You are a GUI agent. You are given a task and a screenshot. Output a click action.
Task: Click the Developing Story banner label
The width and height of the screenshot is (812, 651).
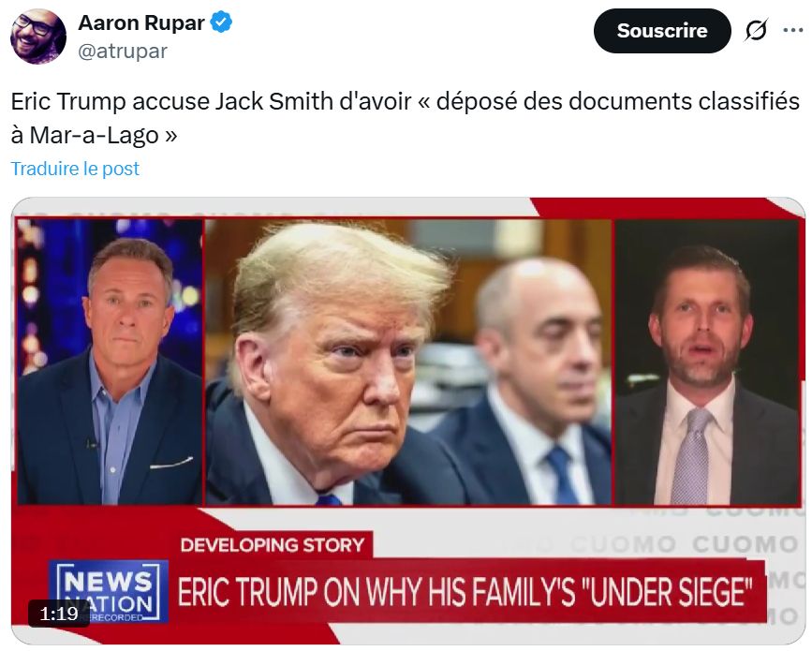point(273,545)
